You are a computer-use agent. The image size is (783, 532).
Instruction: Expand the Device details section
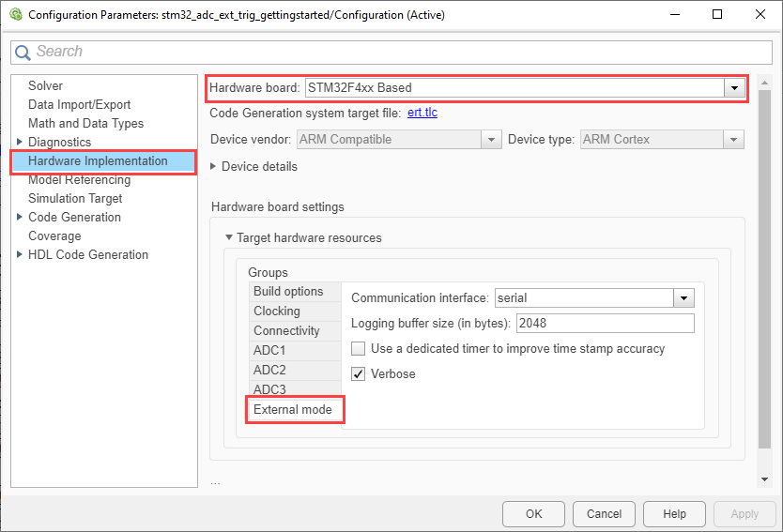pos(214,166)
